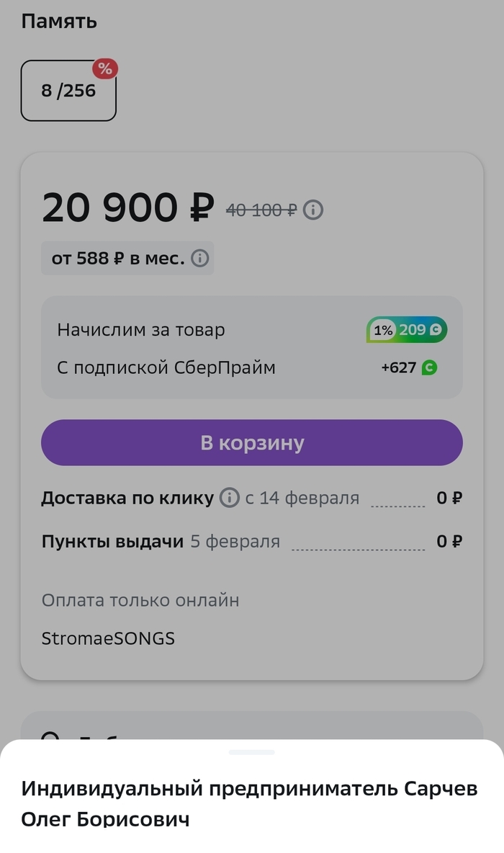Tap the red percent discount badge
Viewport: 504px width, 853px height.
pos(105,69)
